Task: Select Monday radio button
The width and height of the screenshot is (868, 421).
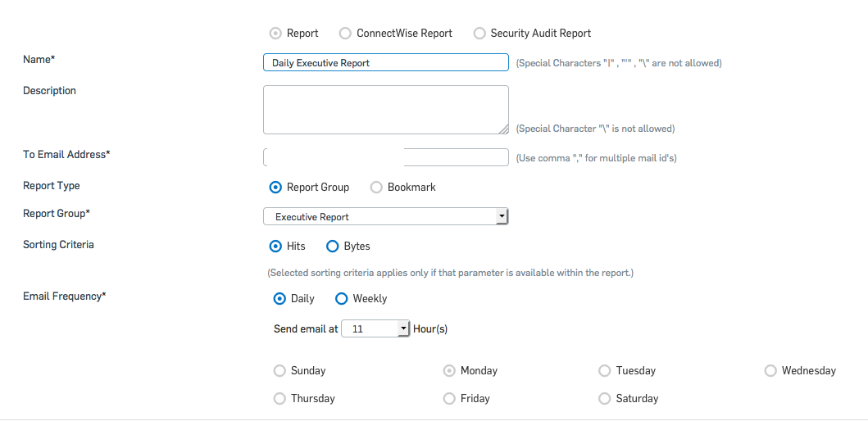Action: click(449, 371)
